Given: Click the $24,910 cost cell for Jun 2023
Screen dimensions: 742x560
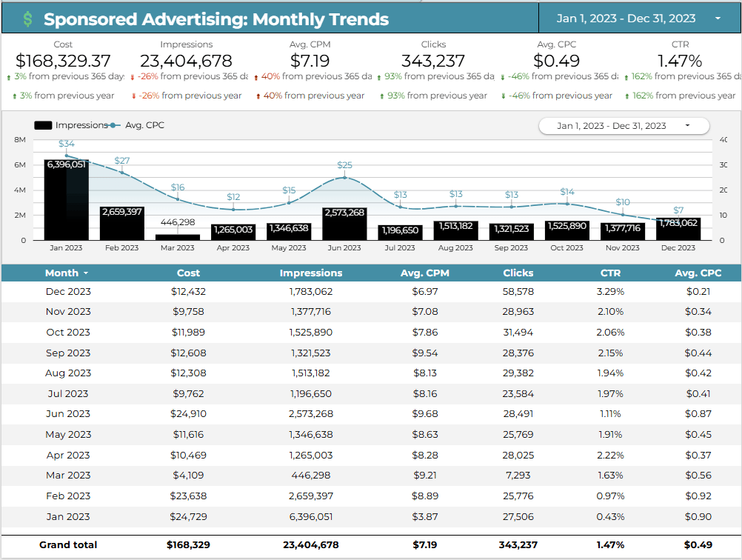Looking at the screenshot, I should coord(188,414).
